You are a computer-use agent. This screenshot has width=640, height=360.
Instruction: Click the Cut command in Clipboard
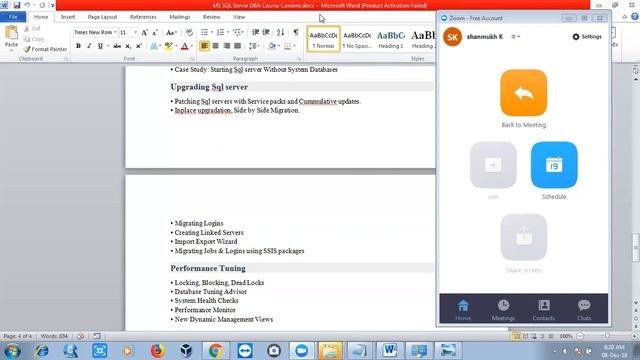pos(32,29)
